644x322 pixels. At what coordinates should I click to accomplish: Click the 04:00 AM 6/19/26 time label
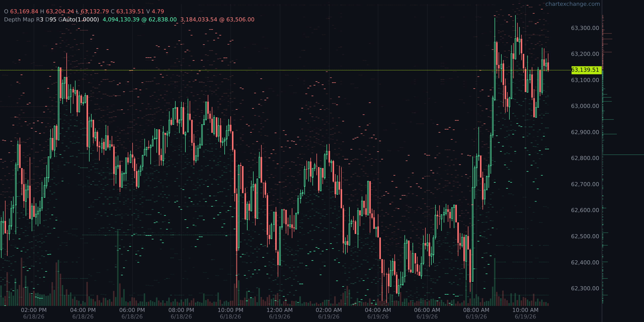pos(378,313)
